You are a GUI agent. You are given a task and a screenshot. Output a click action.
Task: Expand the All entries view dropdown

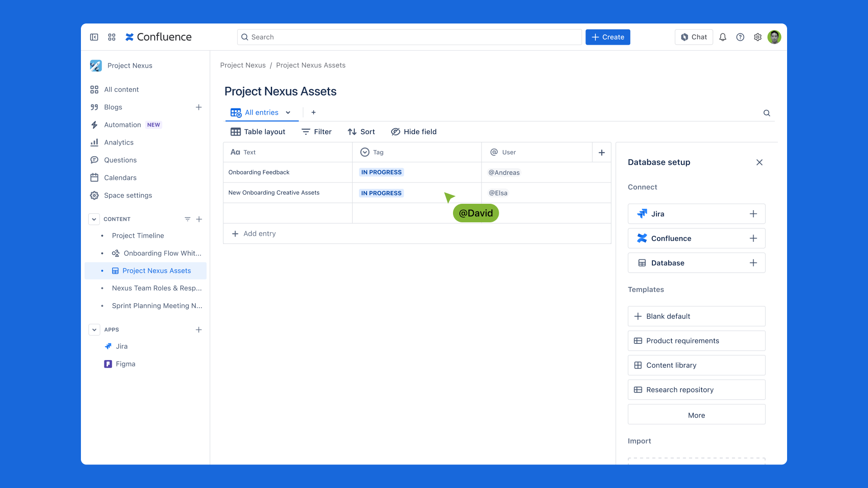pos(288,113)
